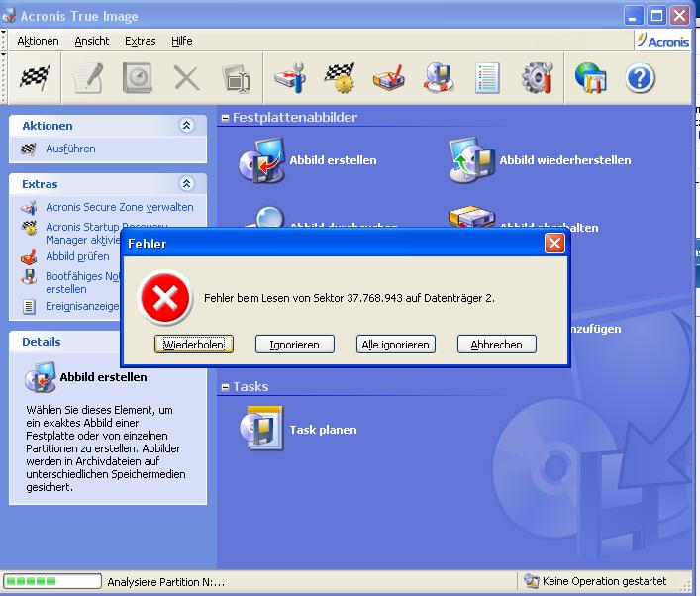The image size is (700, 596).
Task: Click the greyed clone-disk toolbar icon
Action: point(237,78)
